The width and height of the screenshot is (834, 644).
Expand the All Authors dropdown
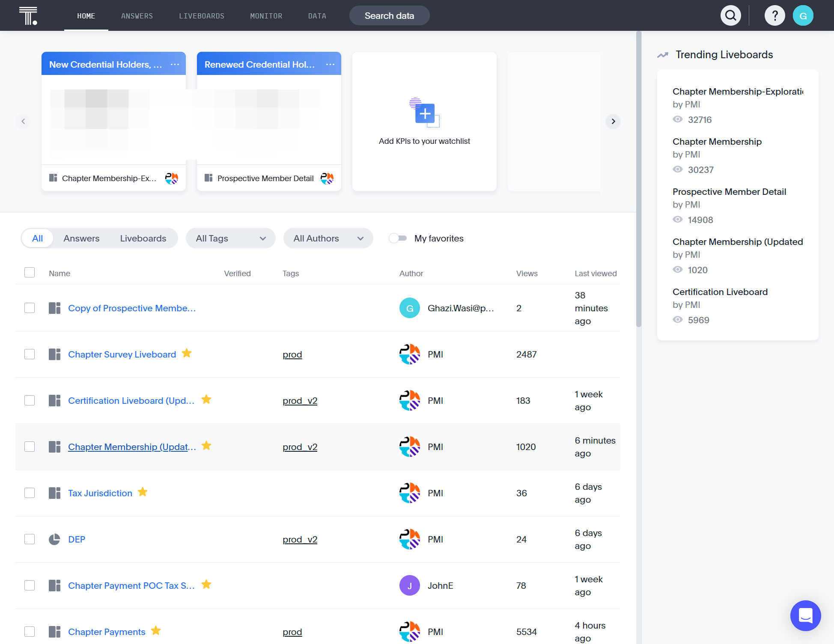(328, 239)
